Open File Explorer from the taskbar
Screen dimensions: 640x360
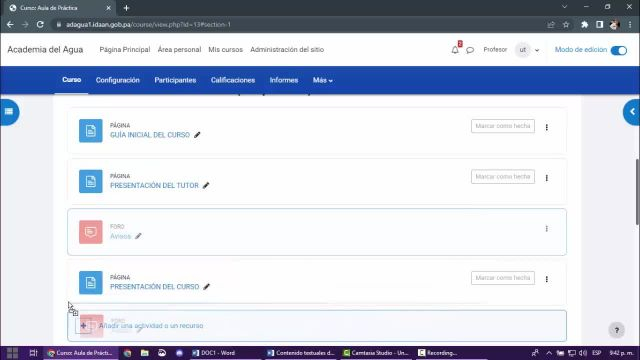tap(144, 353)
